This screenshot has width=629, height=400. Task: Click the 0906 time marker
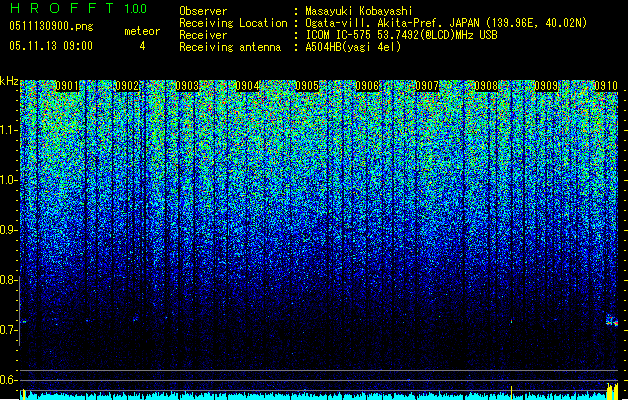(x=367, y=86)
